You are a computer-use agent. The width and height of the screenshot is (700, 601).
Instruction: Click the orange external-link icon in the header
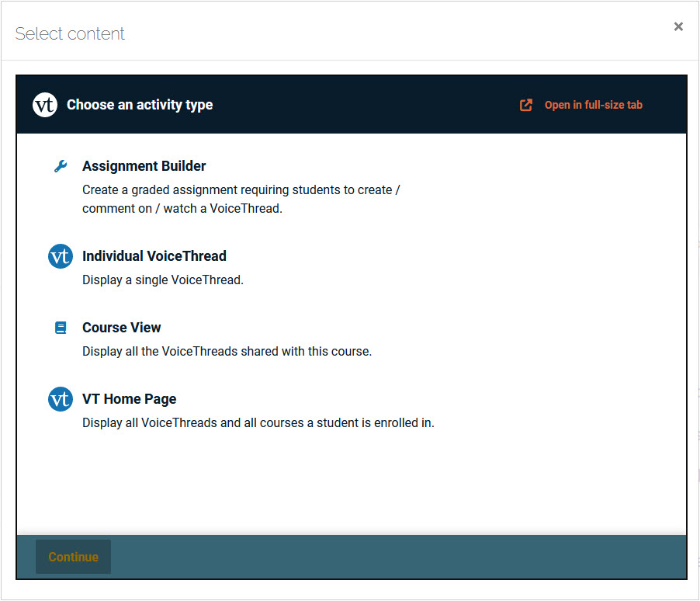point(525,104)
